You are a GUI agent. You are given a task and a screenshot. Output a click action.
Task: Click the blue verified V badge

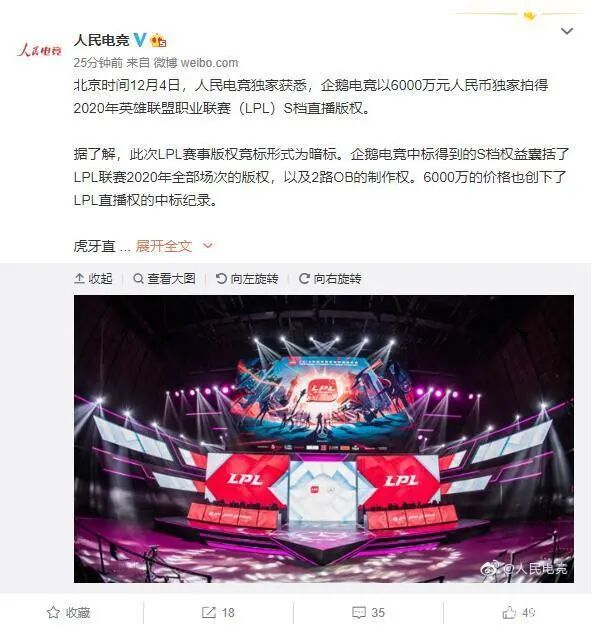[x=139, y=40]
